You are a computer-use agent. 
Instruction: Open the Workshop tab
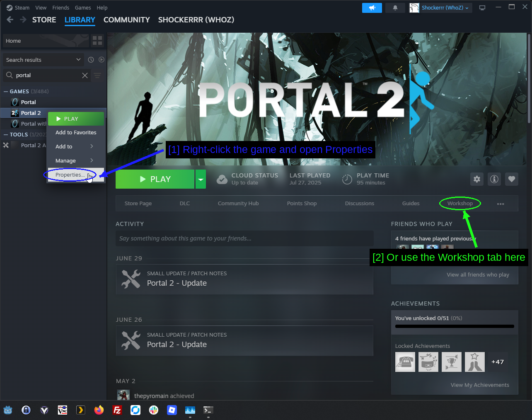click(x=460, y=204)
